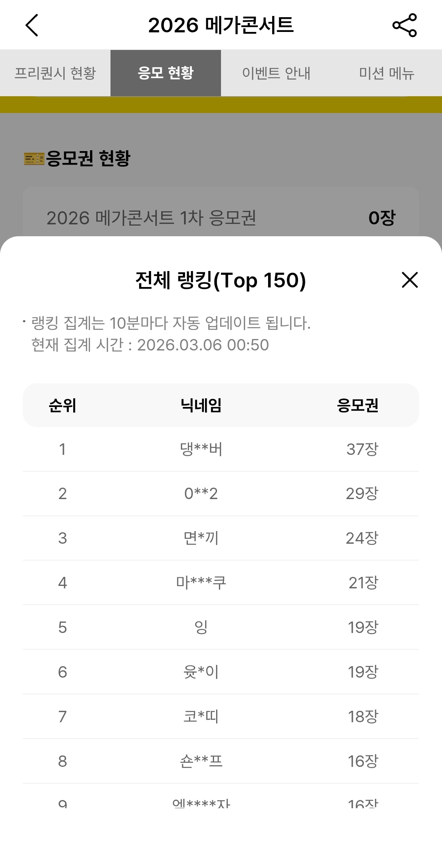
Task: Go to the 미션 메뉴 tab
Action: 387,73
